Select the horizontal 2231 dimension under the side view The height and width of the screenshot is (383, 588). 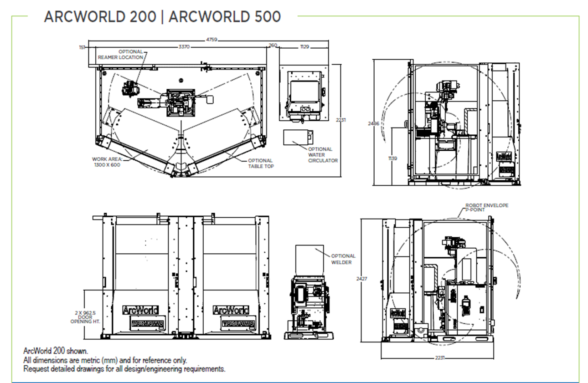(x=439, y=357)
